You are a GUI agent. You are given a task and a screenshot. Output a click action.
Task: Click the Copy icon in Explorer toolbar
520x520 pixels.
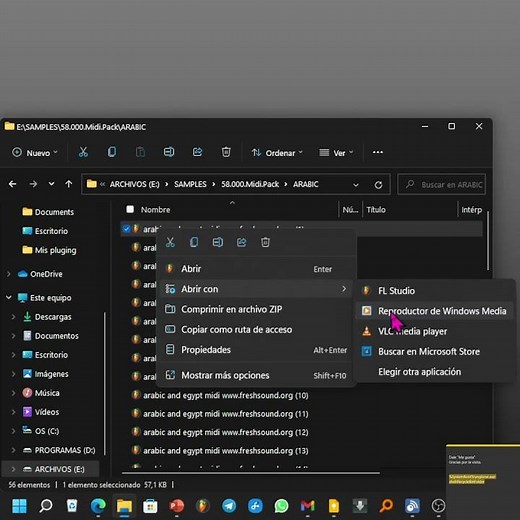pyautogui.click(x=112, y=152)
